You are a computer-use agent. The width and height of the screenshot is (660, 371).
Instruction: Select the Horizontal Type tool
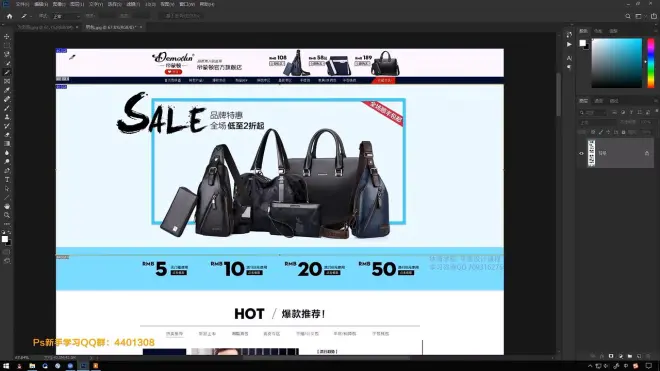(x=7, y=180)
